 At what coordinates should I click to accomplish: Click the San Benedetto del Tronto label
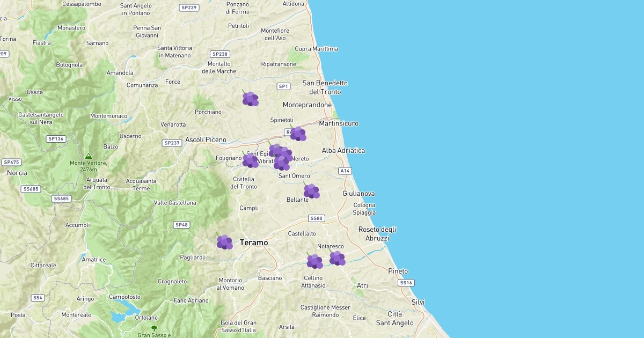click(325, 87)
